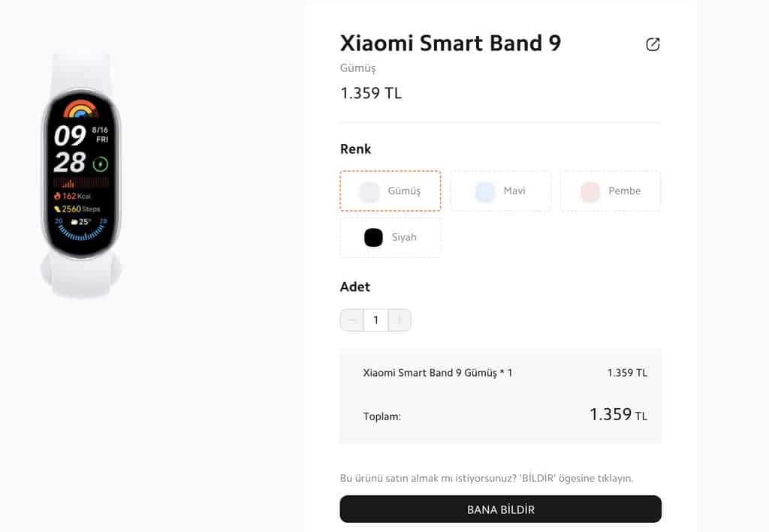769x532 pixels.
Task: Focus the quantity input field showing 1
Action: [x=375, y=320]
